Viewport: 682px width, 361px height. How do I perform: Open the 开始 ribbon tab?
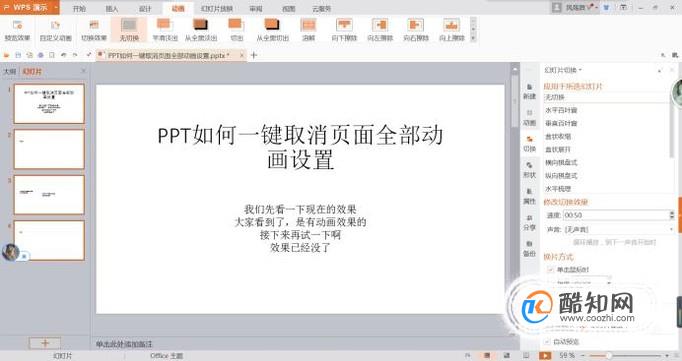tap(79, 8)
